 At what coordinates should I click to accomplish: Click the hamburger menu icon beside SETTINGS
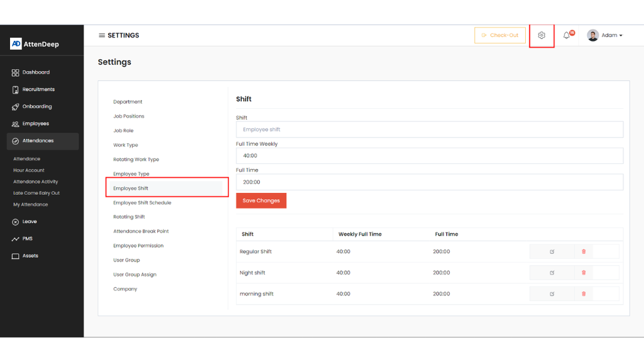(102, 36)
